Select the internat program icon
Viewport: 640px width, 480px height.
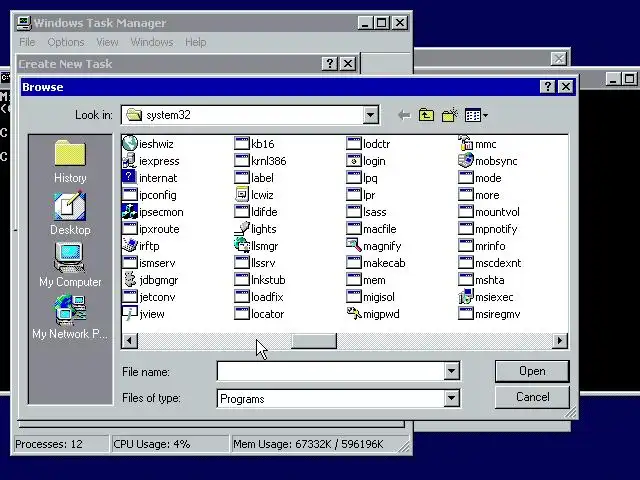tap(130, 178)
